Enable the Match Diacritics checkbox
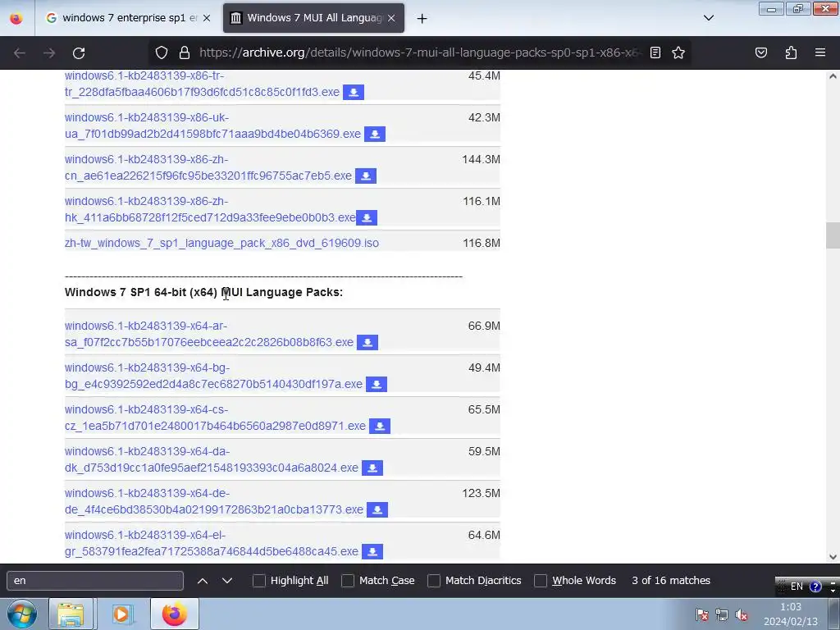The height and width of the screenshot is (630, 840). pyautogui.click(x=434, y=581)
